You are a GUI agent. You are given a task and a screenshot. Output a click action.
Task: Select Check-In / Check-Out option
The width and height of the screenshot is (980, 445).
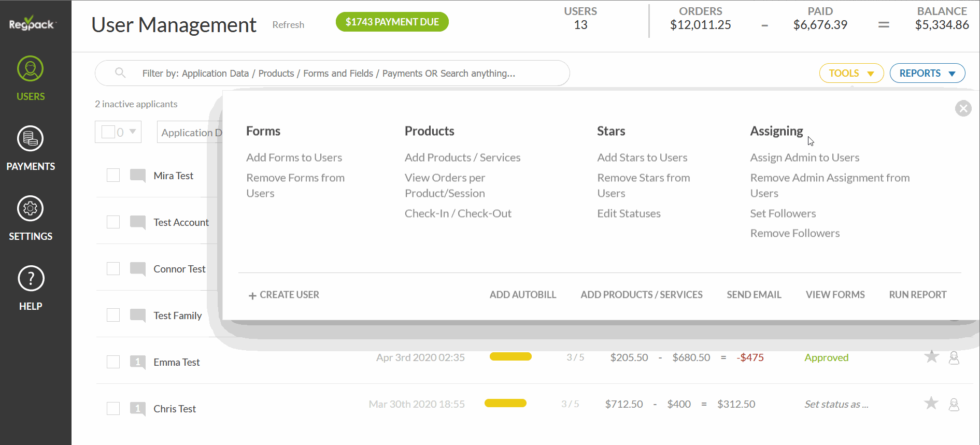(458, 213)
